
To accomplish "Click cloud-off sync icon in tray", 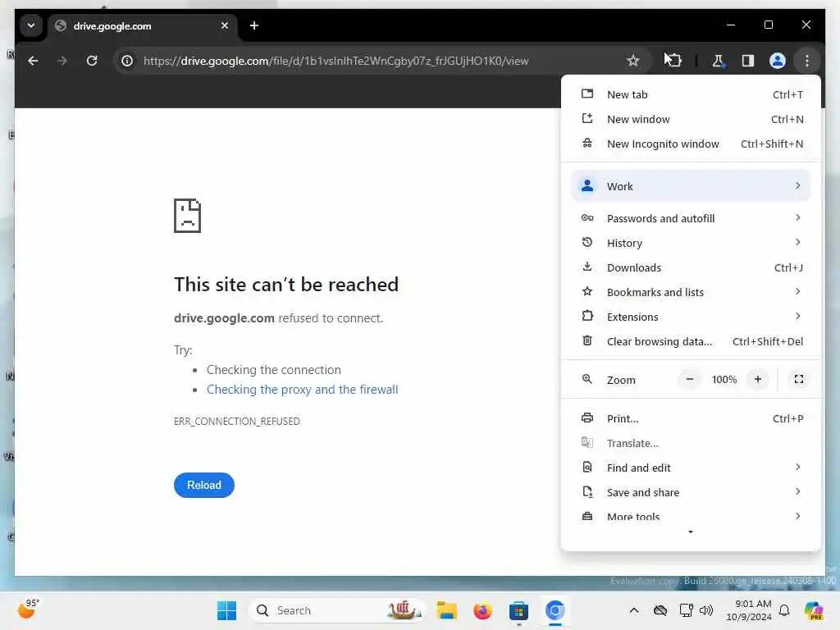I will tap(660, 610).
